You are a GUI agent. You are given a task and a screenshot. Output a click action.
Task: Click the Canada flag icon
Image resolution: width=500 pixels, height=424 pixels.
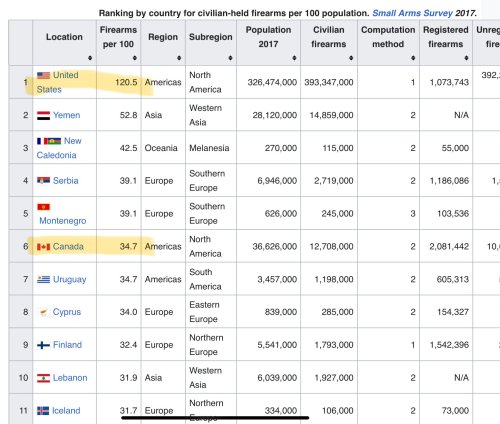coord(43,247)
